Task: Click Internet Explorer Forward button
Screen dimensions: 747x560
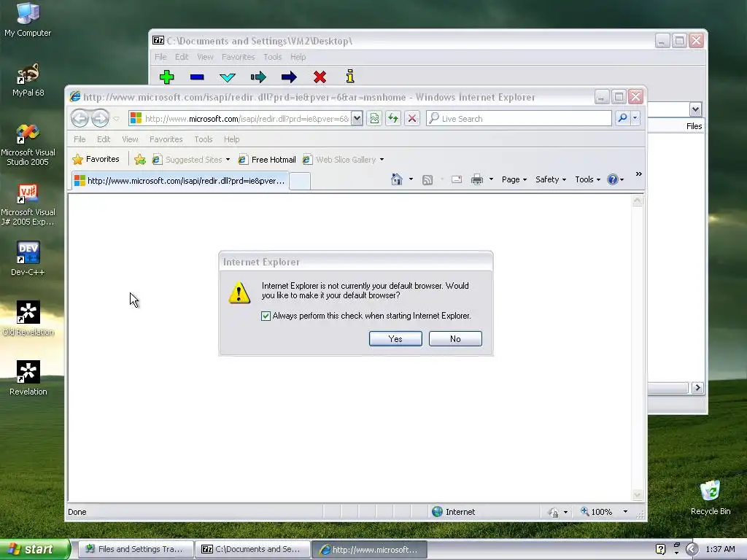Action: (x=100, y=118)
